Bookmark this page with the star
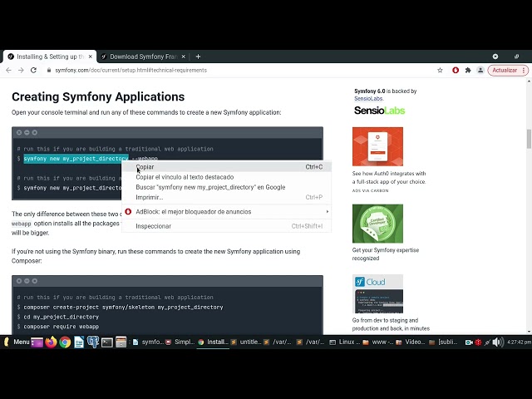The width and height of the screenshot is (532, 399). pos(440,70)
